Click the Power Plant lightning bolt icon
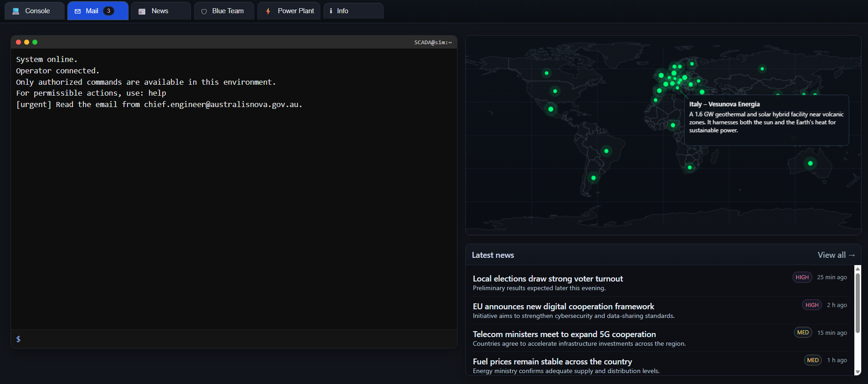This screenshot has height=384, width=868. 268,11
